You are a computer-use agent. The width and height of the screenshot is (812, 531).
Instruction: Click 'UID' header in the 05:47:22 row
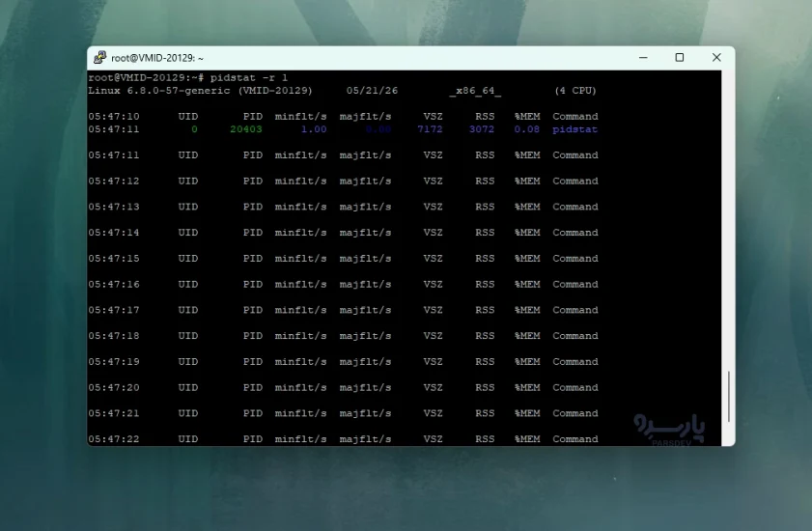point(188,439)
